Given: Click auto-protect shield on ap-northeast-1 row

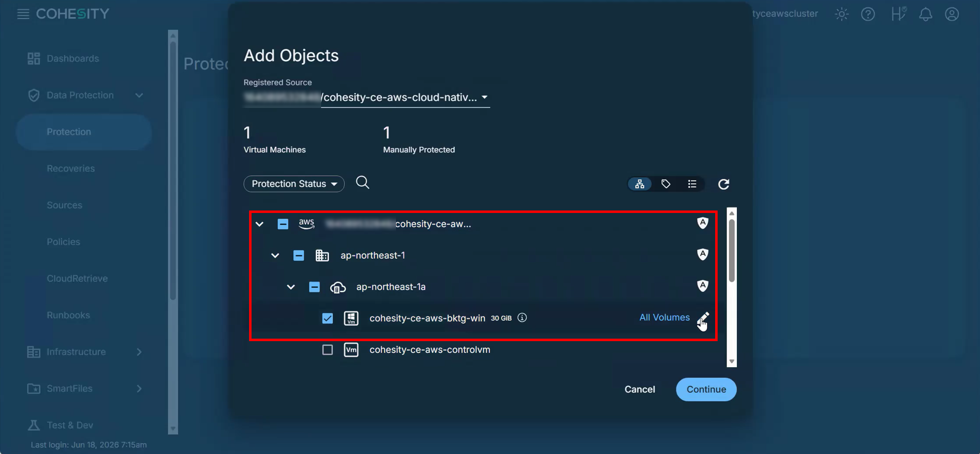Looking at the screenshot, I should pos(702,254).
